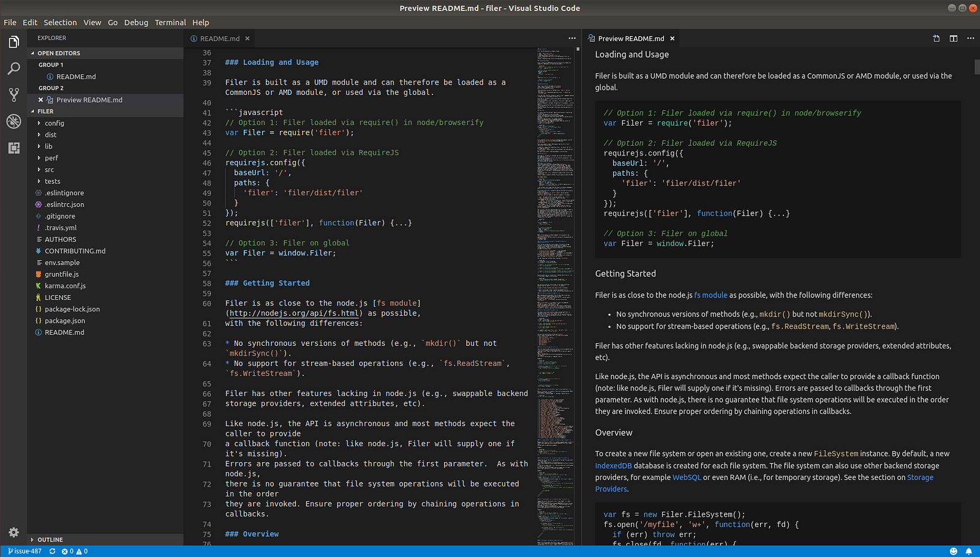Follow the fs module link in preview
The width and height of the screenshot is (980, 557).
point(710,295)
